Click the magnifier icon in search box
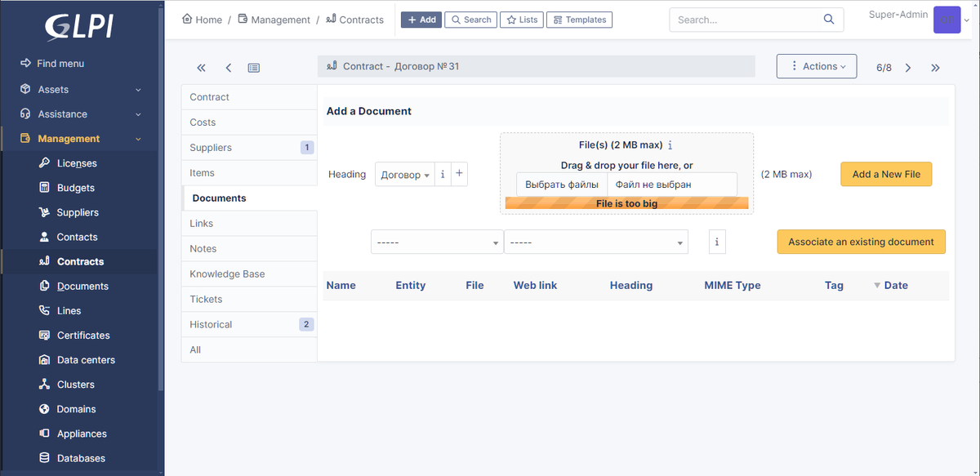The image size is (980, 476). [x=829, y=20]
